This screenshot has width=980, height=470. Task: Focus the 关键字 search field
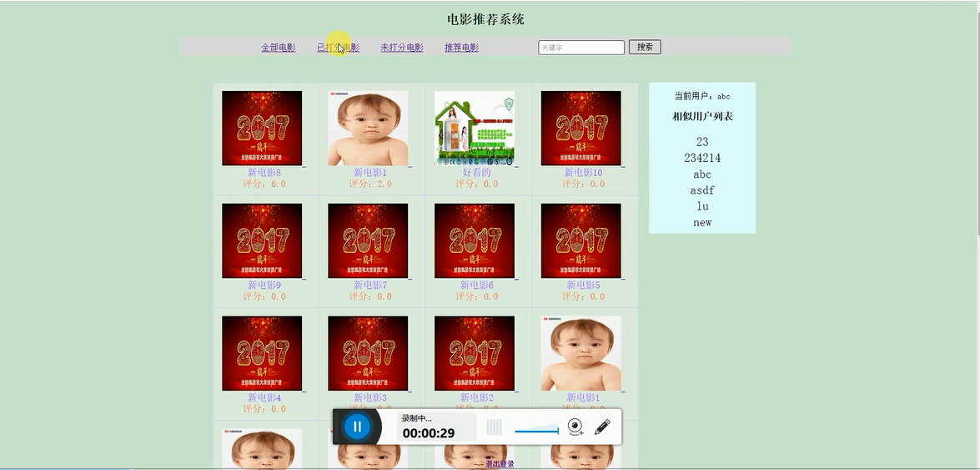581,48
